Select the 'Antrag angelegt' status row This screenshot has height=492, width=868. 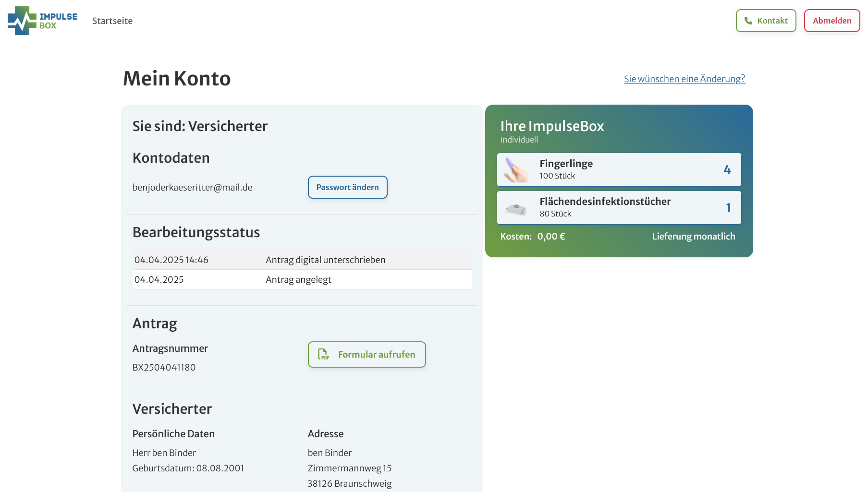302,279
